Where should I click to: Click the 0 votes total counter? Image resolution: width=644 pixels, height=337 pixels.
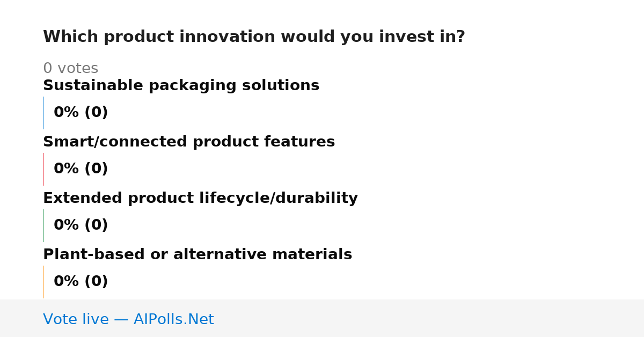click(70, 69)
